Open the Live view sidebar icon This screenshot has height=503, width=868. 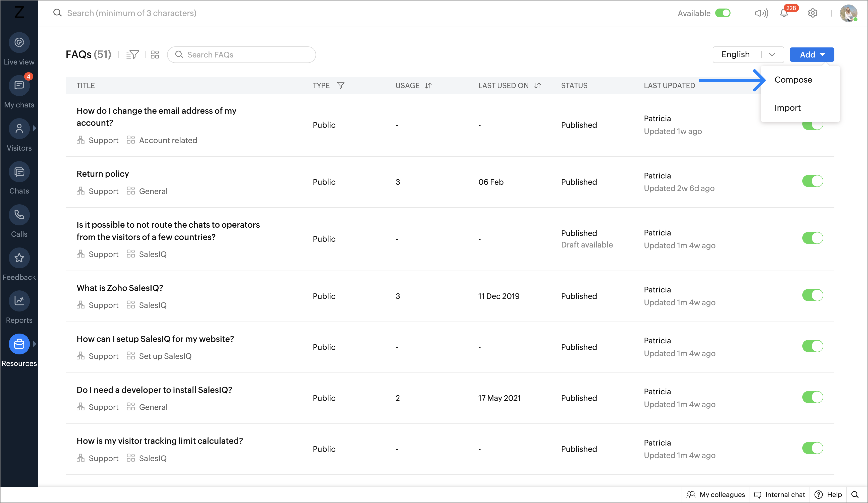(19, 43)
